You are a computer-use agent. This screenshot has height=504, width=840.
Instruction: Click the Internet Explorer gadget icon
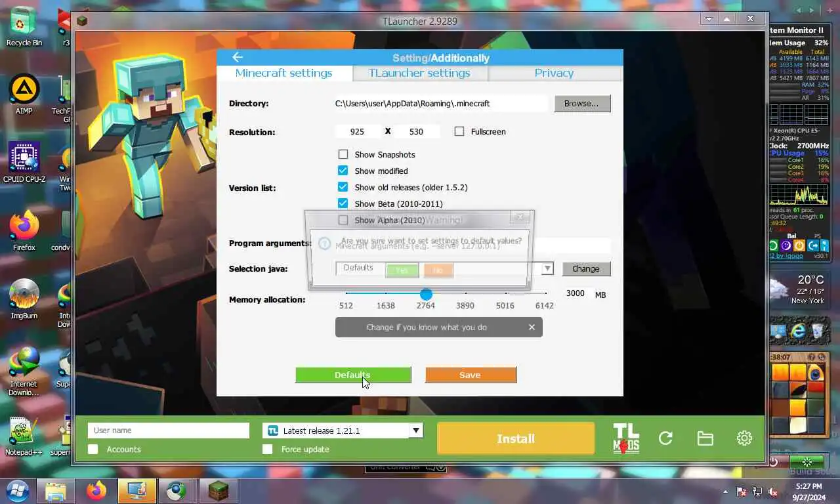point(799,331)
